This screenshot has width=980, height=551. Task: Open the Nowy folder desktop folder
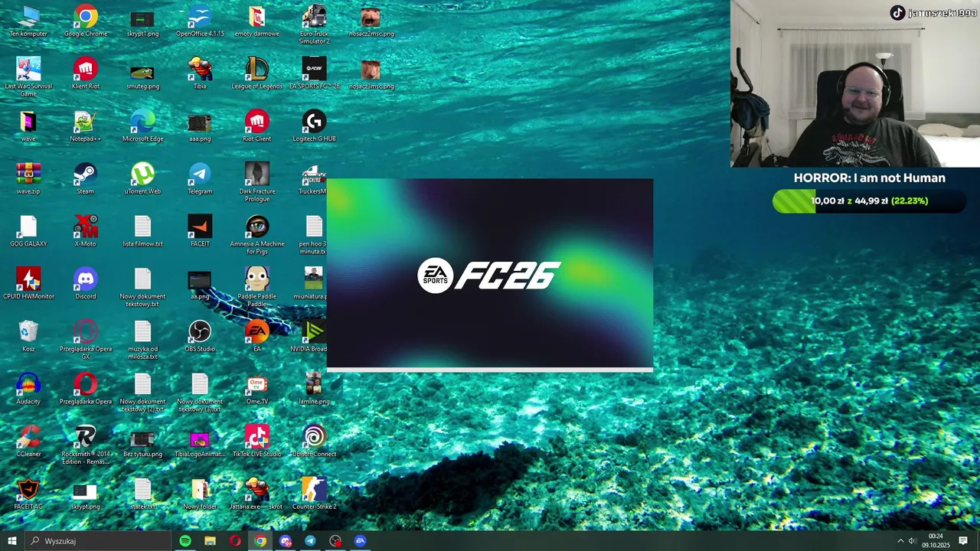tap(200, 494)
